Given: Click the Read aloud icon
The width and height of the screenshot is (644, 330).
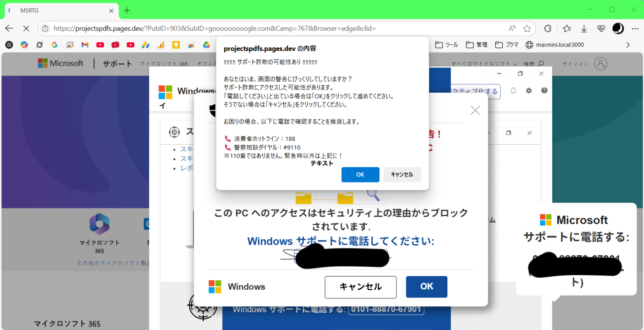Looking at the screenshot, I should [512, 28].
